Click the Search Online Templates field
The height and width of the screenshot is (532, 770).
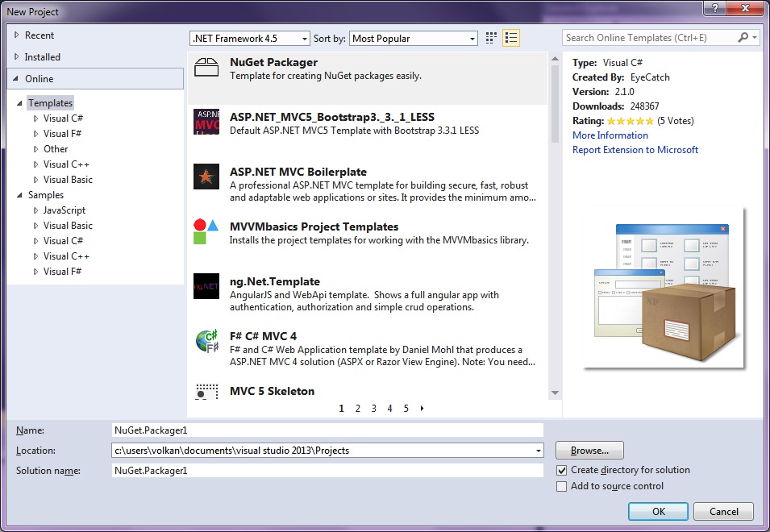click(649, 38)
